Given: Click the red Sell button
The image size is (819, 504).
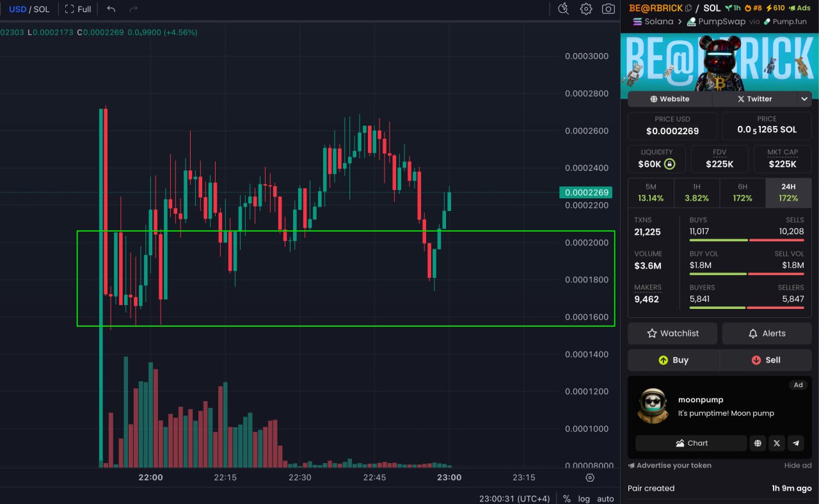Looking at the screenshot, I should [x=766, y=360].
